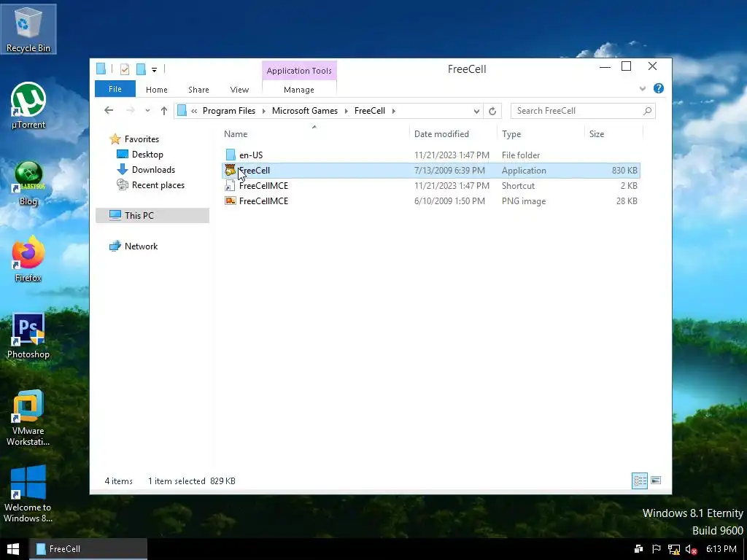
Task: Open the Welcome to Windows 8 shortcut
Action: [x=28, y=494]
